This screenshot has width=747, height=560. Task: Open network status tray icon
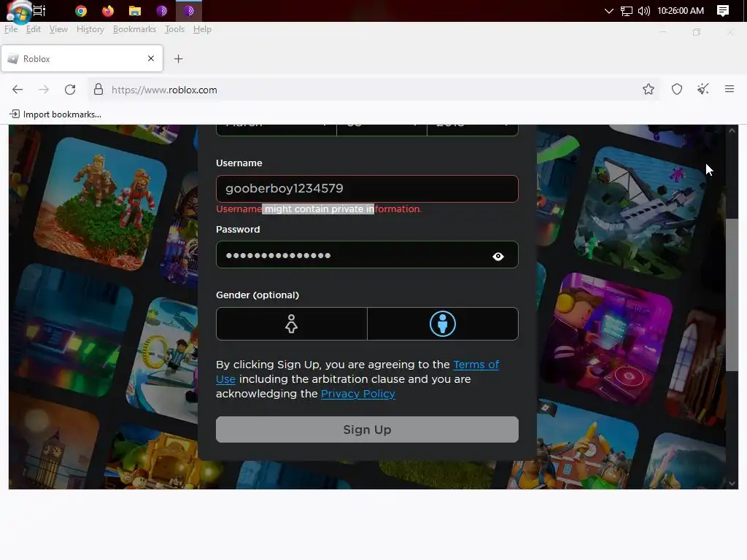(x=627, y=11)
